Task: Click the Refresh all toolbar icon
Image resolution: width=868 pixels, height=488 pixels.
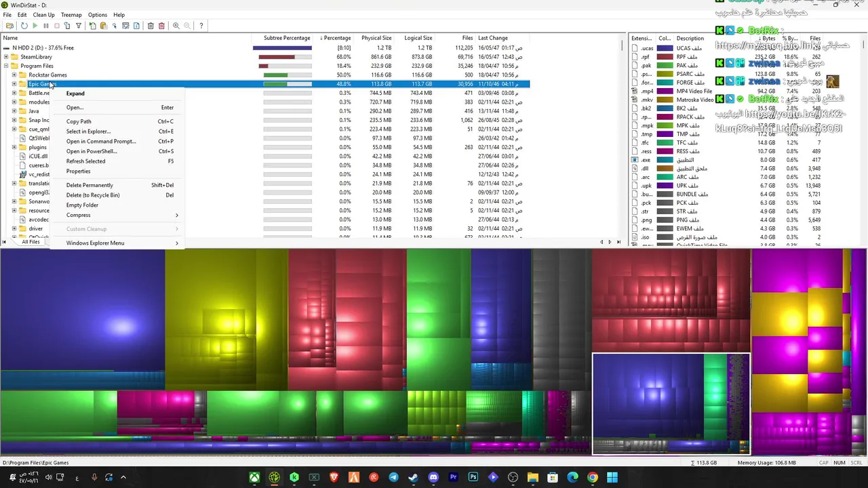Action: tap(24, 26)
